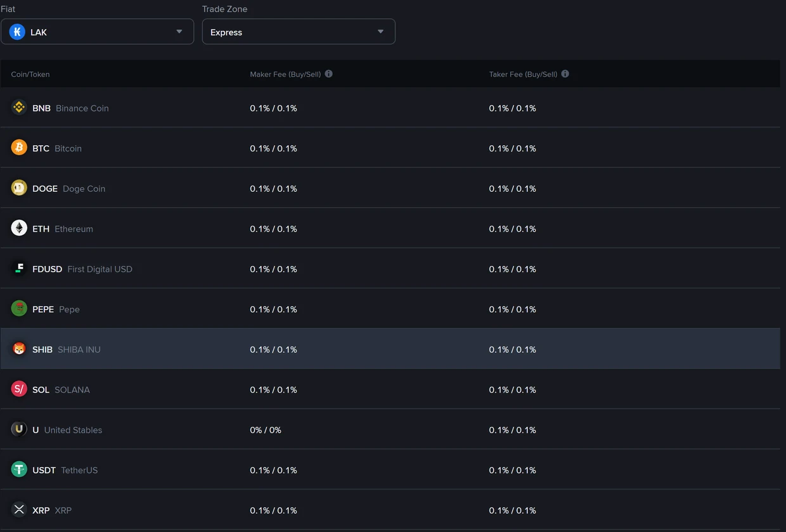Viewport: 786px width, 532px height.
Task: Click the Shiba Inu logo icon
Action: (x=19, y=349)
